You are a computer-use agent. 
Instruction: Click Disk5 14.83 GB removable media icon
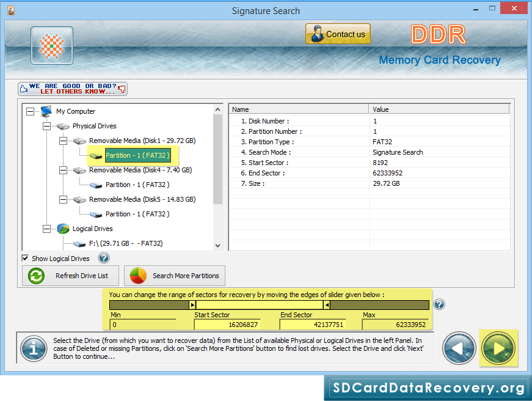tap(79, 200)
